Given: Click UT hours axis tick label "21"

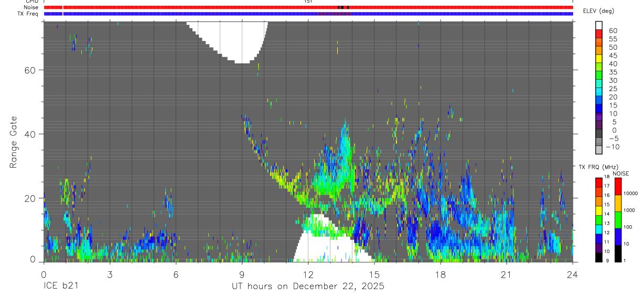Looking at the screenshot, I should pyautogui.click(x=506, y=274).
